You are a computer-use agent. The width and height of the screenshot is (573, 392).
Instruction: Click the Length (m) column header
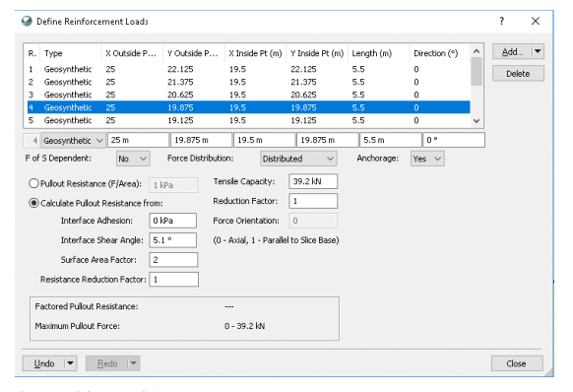tap(379, 53)
